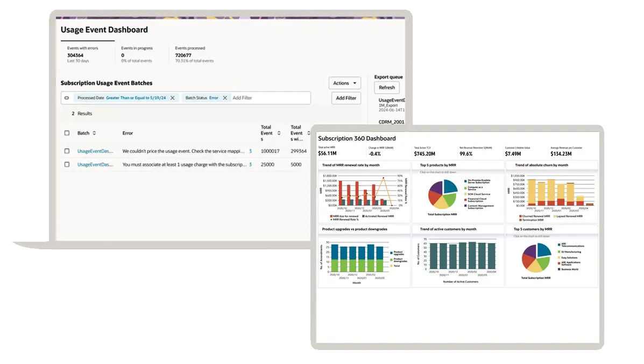Viewport: 644px width, 364px height.
Task: Open Batch Status filter value options
Action: (214, 98)
